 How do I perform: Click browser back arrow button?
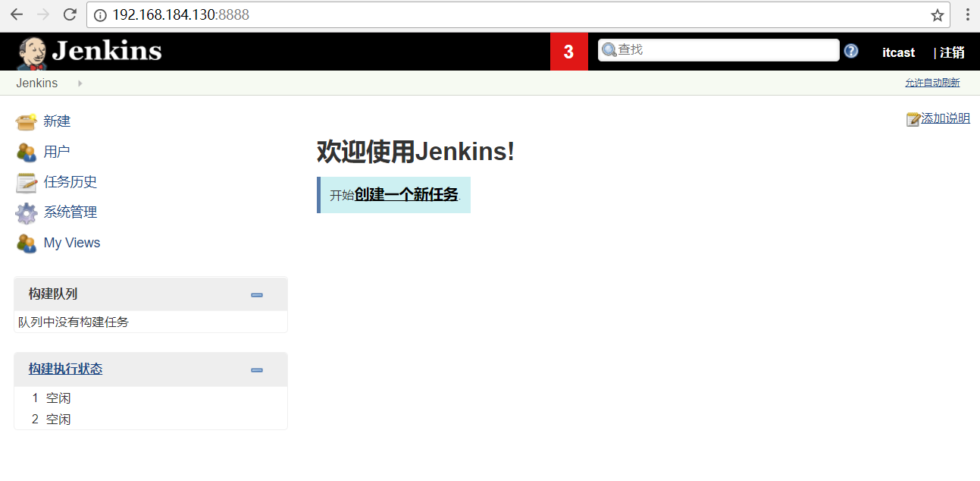[x=16, y=14]
